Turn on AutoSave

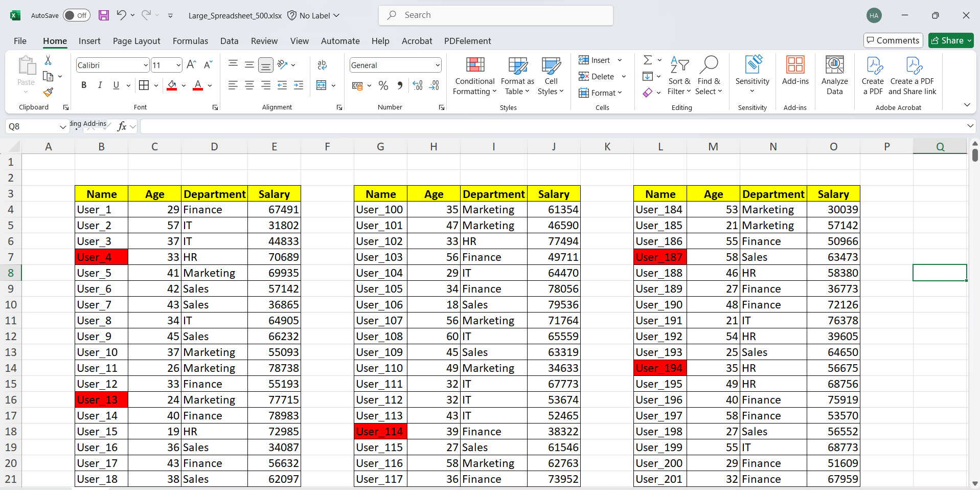[76, 15]
